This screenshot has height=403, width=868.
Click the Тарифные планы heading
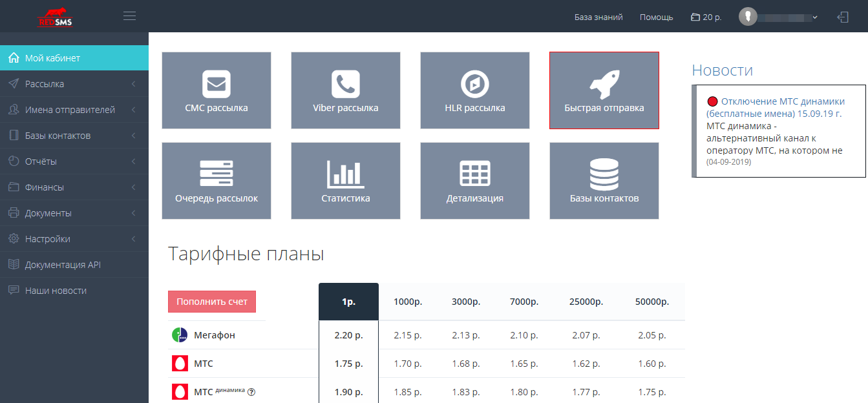click(246, 254)
